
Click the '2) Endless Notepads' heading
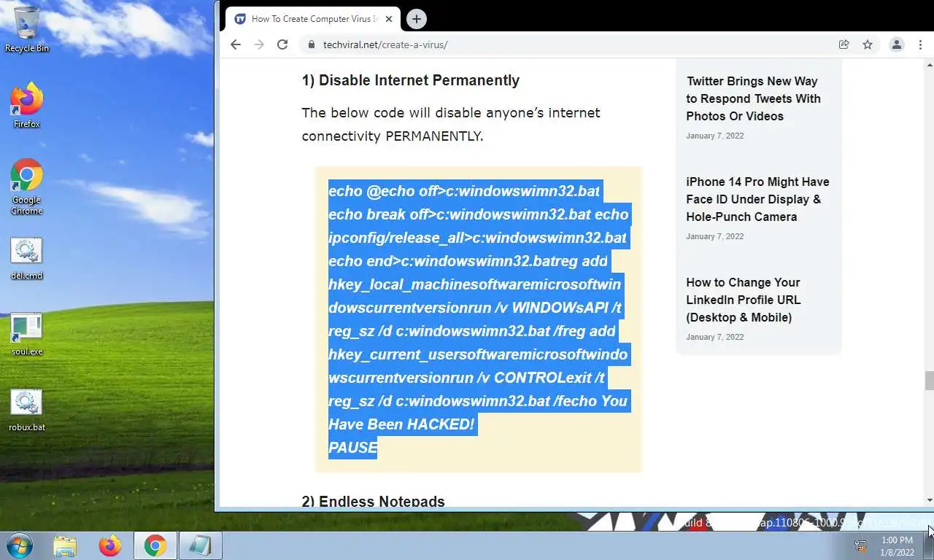coord(373,502)
